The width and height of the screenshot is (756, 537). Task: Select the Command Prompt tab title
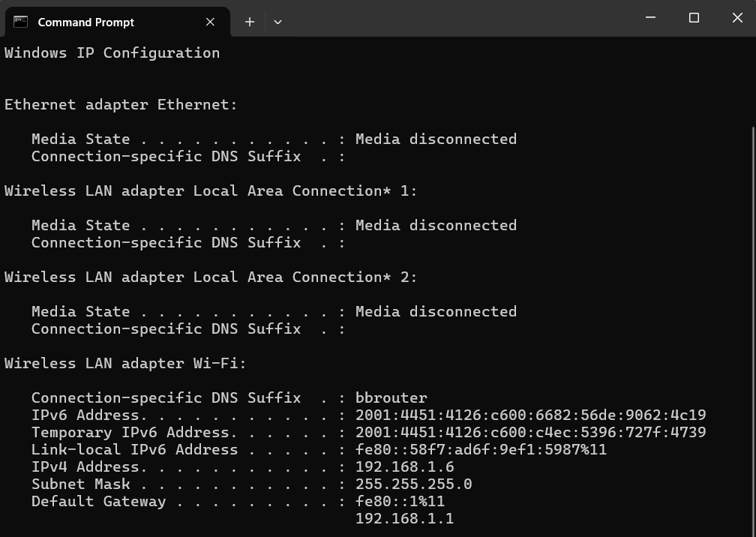(85, 22)
